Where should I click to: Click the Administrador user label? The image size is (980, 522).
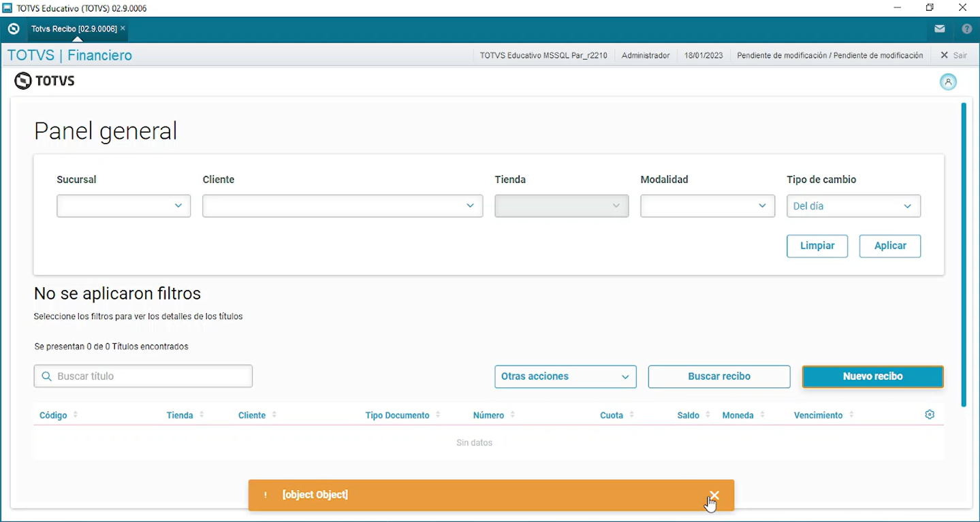(x=646, y=56)
